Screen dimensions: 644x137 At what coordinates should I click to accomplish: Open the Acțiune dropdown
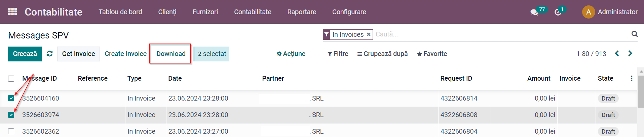291,54
